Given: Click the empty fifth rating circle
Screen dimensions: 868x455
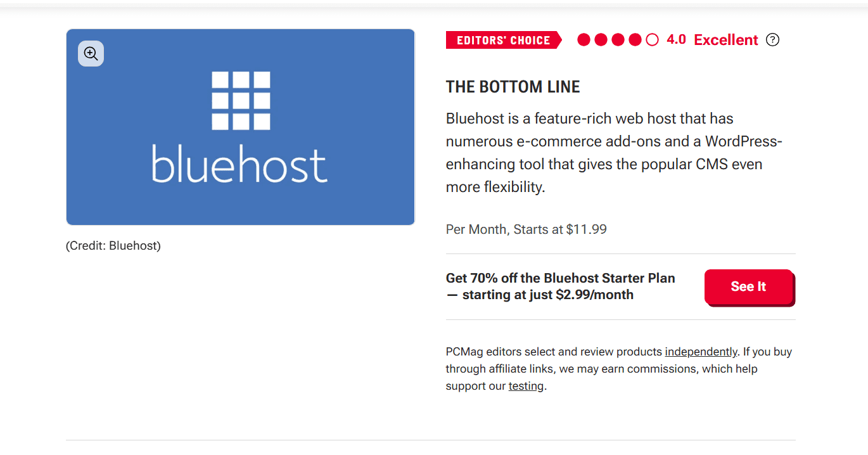Looking at the screenshot, I should coord(652,40).
